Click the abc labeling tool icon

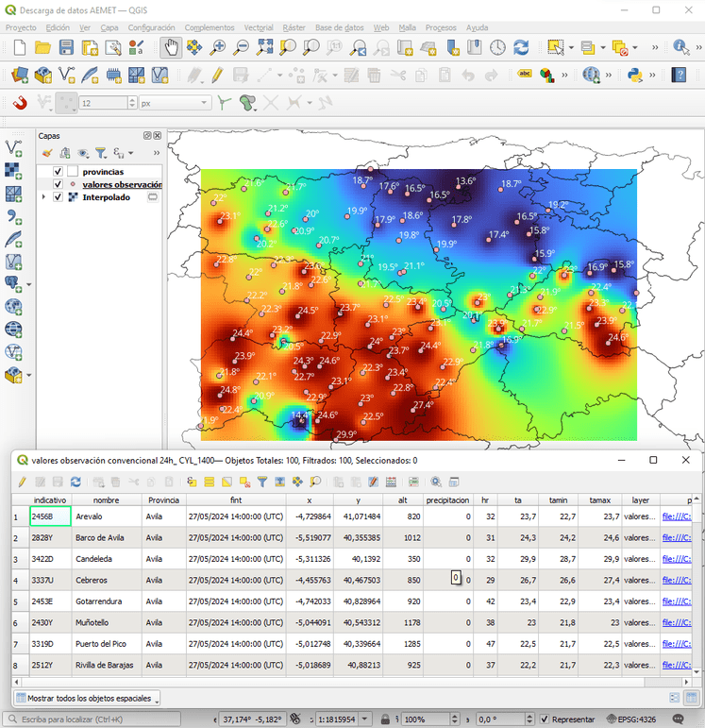tap(525, 74)
